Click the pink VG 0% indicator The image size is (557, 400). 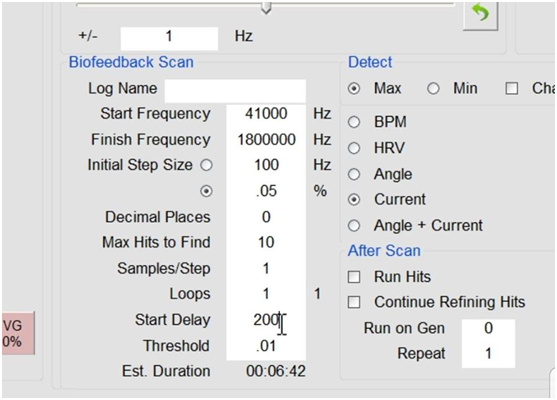(x=18, y=334)
